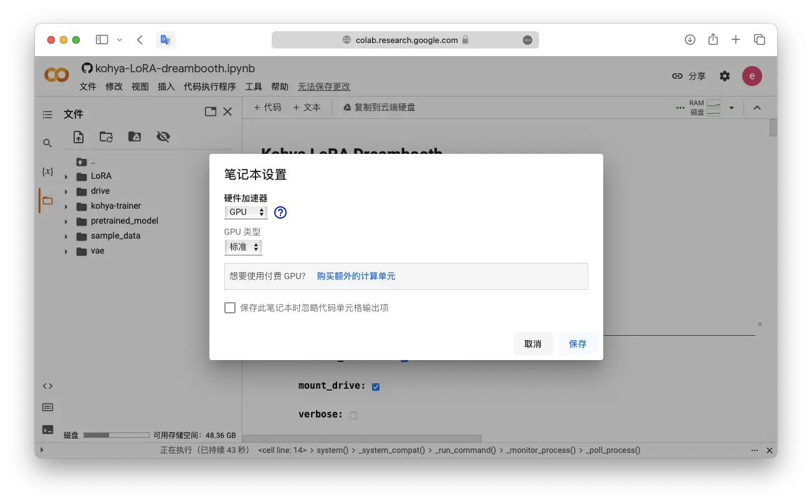Click the refresh folder icon
This screenshot has height=504, width=812.
coord(107,137)
